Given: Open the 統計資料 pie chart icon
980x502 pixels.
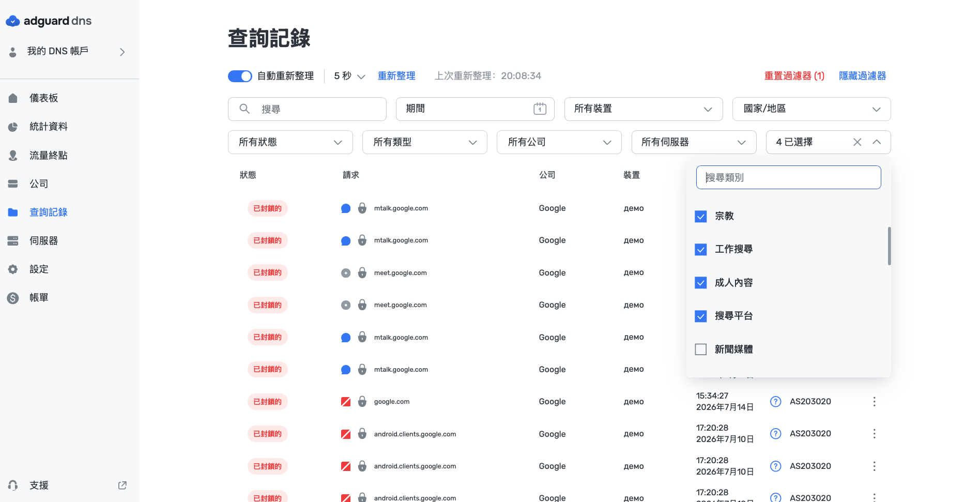Looking at the screenshot, I should 13,127.
